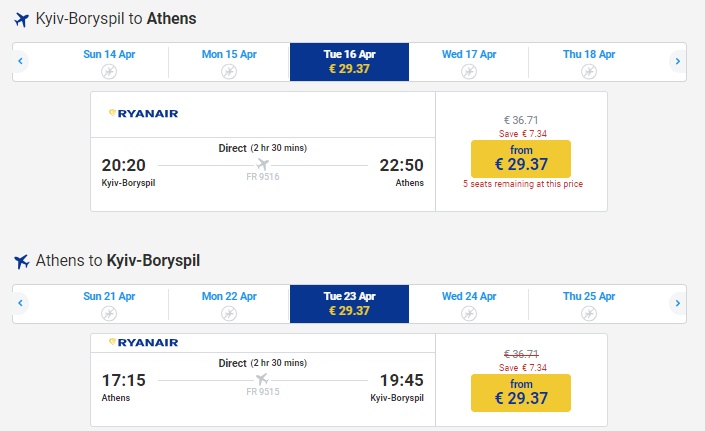Image resolution: width=705 pixels, height=431 pixels.
Task: Click the no-flight icon under Sun 14 Apr
Action: pyautogui.click(x=108, y=71)
